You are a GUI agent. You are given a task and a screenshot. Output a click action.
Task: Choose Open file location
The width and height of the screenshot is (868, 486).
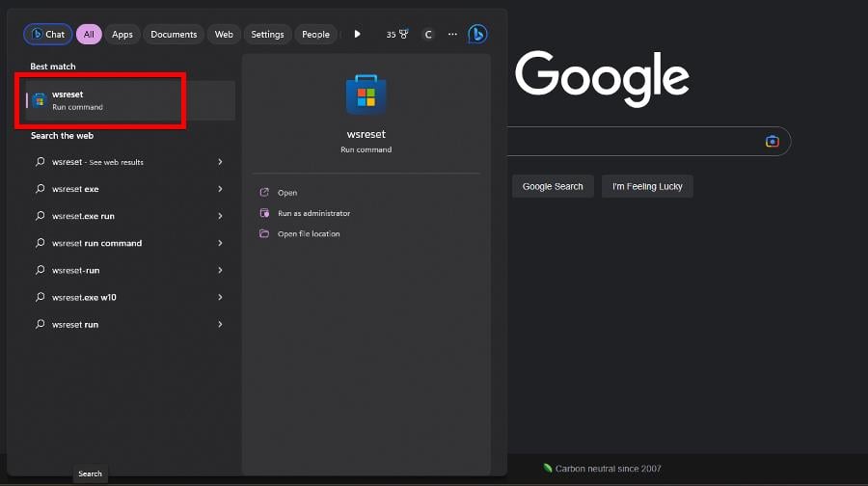pos(309,233)
